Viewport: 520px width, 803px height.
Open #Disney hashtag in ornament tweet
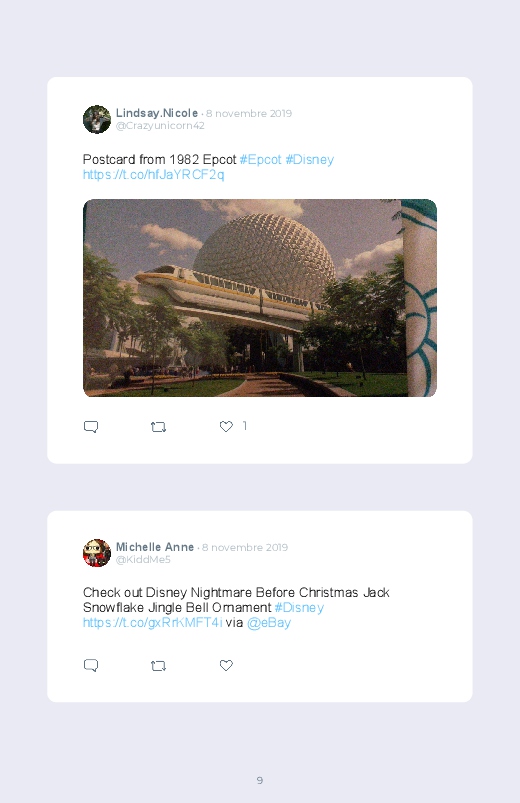pyautogui.click(x=299, y=607)
